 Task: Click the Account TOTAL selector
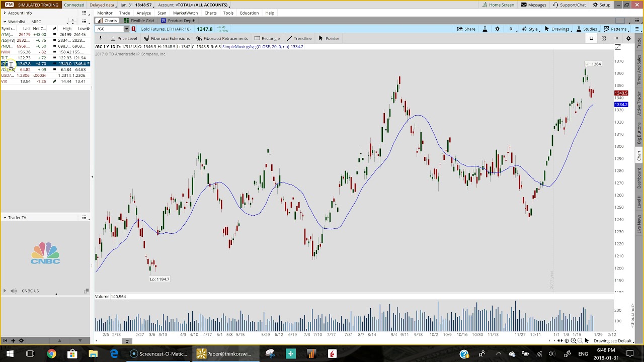point(193,5)
